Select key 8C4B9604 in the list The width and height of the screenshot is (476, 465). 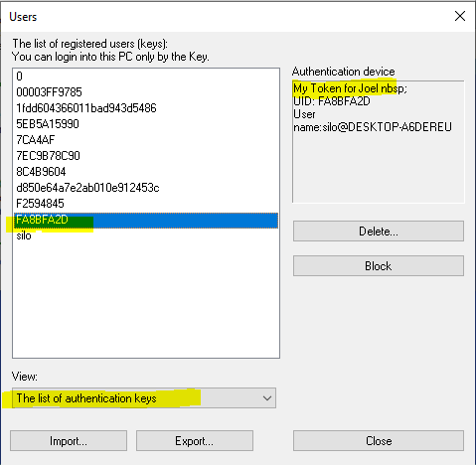coord(146,172)
